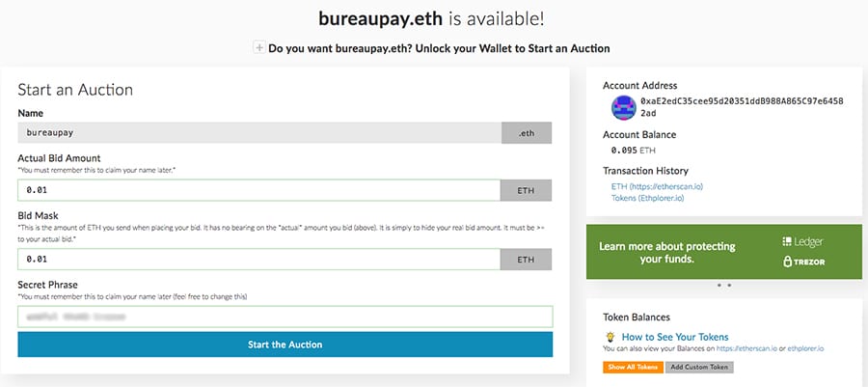The image size is (868, 387).
Task: Open the Tokens Ethplorer.io history link
Action: (648, 198)
